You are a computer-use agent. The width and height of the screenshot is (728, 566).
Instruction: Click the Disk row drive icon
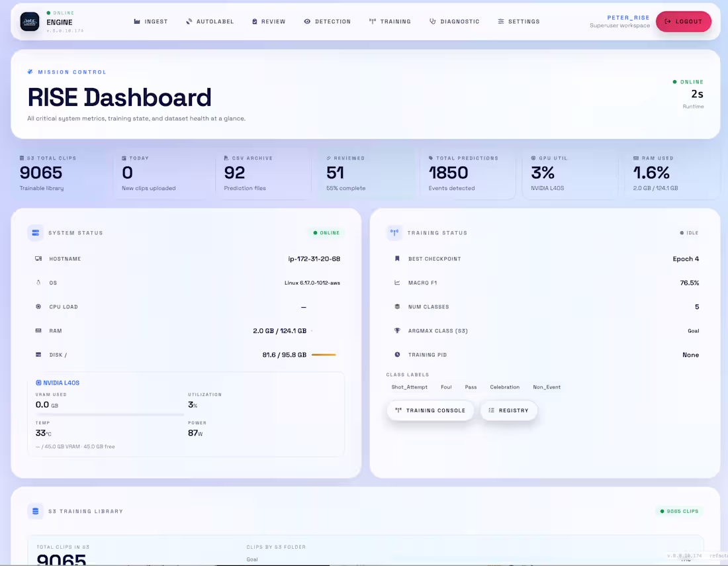[38, 355]
